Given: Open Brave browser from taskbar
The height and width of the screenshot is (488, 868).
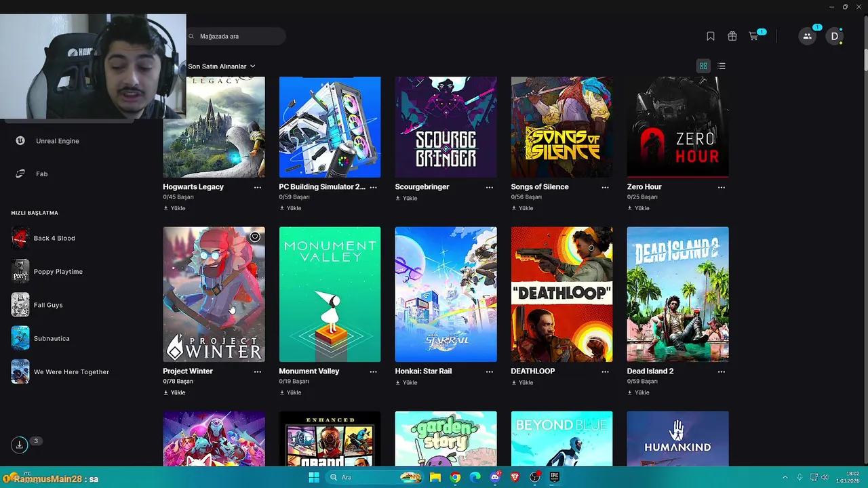Looking at the screenshot, I should point(515,477).
